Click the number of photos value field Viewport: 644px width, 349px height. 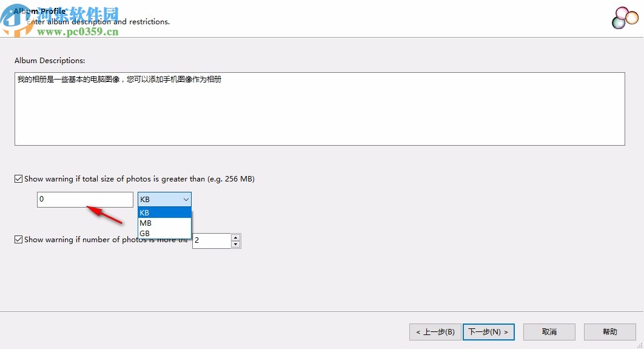212,241
